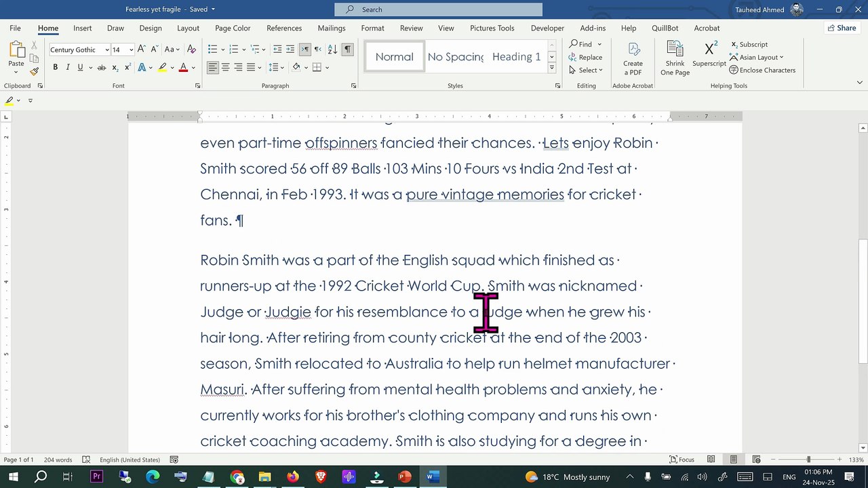Open the font size 14 dropdown
Image resolution: width=868 pixels, height=488 pixels.
click(x=132, y=49)
